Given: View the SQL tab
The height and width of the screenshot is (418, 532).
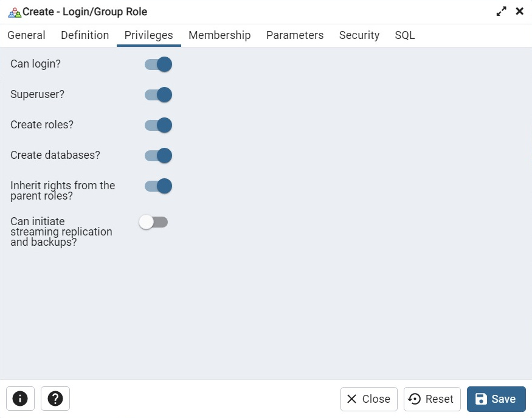Looking at the screenshot, I should coord(405,35).
